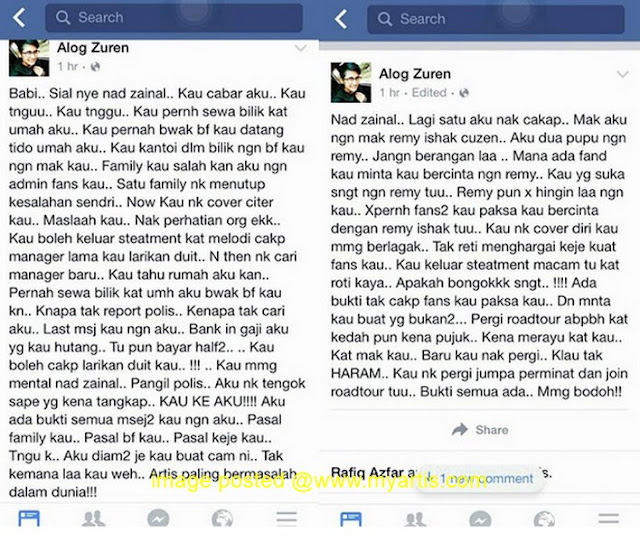640x542 pixels.
Task: Tap the '1 new comment' bubble
Action: pos(480,478)
